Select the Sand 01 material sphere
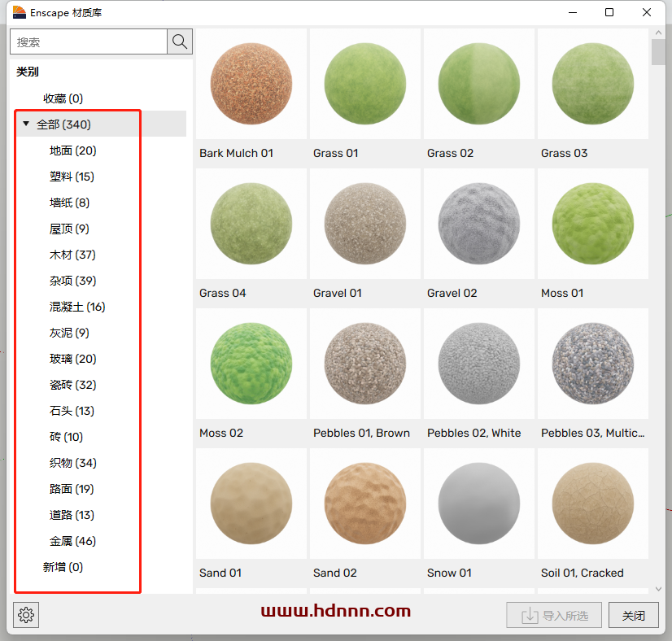The image size is (672, 641). (x=251, y=504)
